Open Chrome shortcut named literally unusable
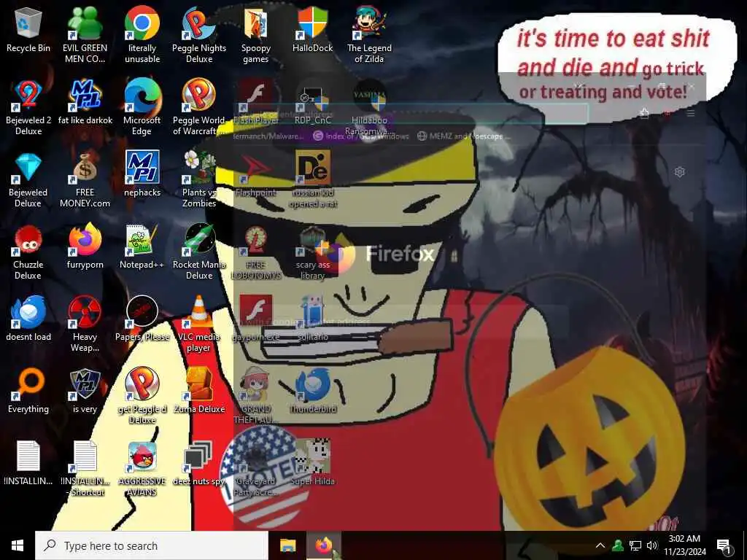Viewport: 747px width, 560px height. tap(142, 35)
